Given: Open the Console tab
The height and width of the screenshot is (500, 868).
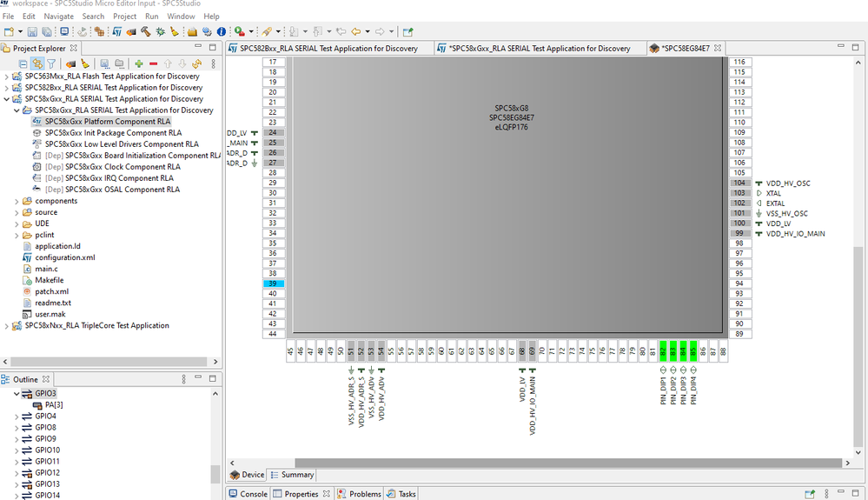Looking at the screenshot, I should (x=248, y=494).
